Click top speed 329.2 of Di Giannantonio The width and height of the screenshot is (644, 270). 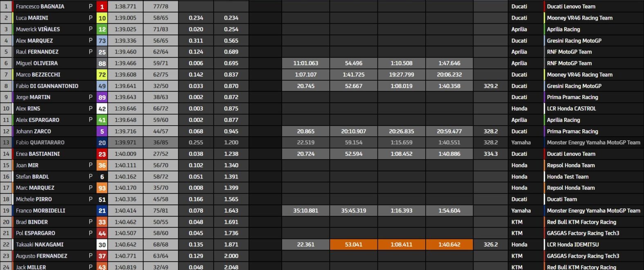tap(491, 86)
